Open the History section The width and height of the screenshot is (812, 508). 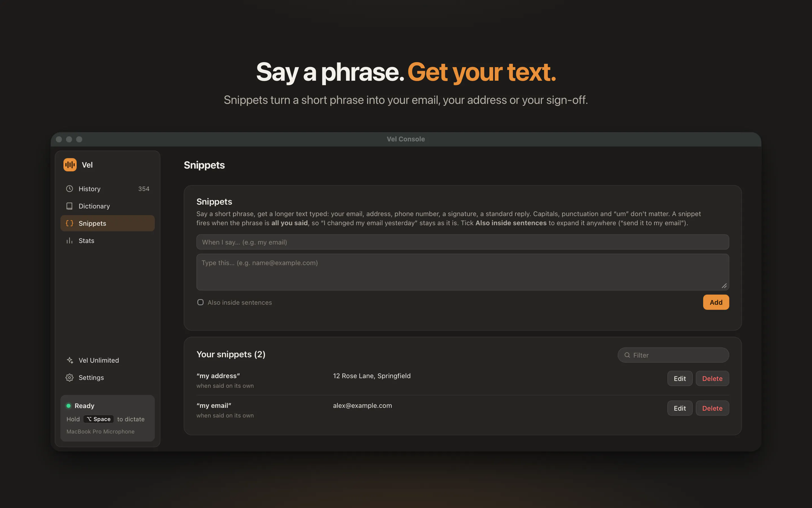tap(107, 189)
